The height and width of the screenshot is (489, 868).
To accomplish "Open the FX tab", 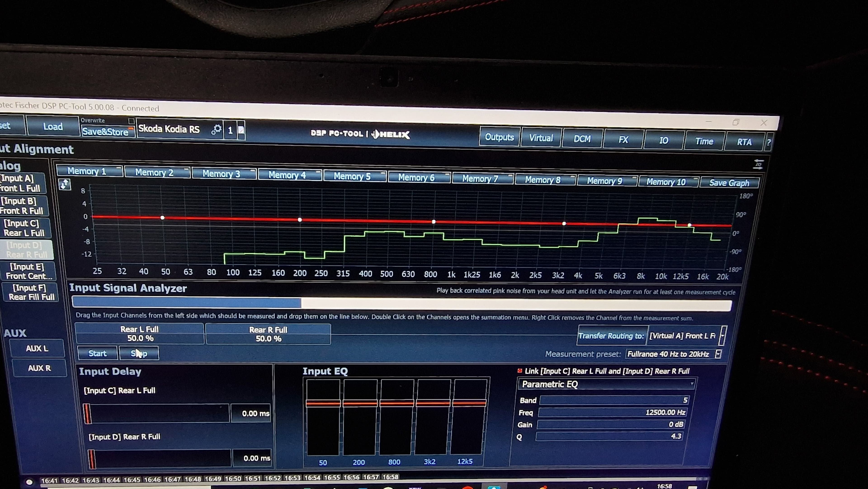I will 623,140.
